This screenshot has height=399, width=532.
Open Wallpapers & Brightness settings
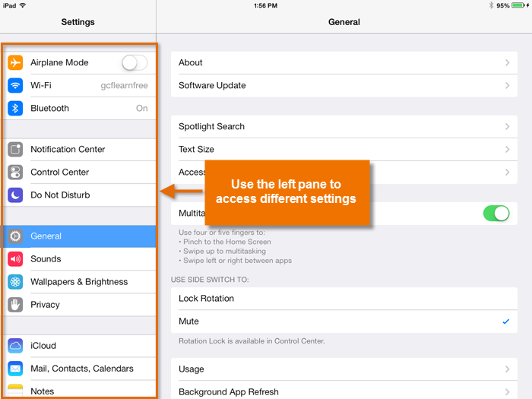point(80,282)
